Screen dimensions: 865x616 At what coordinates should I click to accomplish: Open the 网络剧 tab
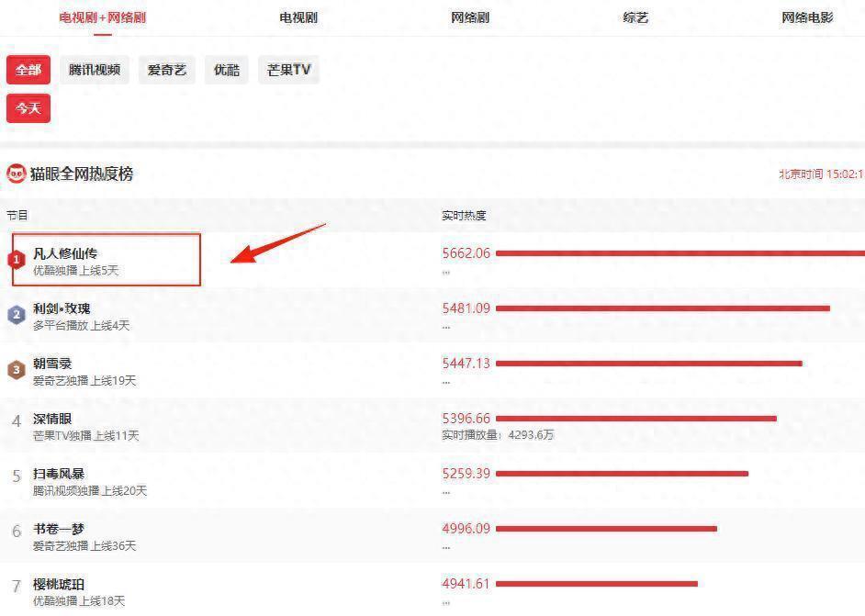tap(470, 17)
